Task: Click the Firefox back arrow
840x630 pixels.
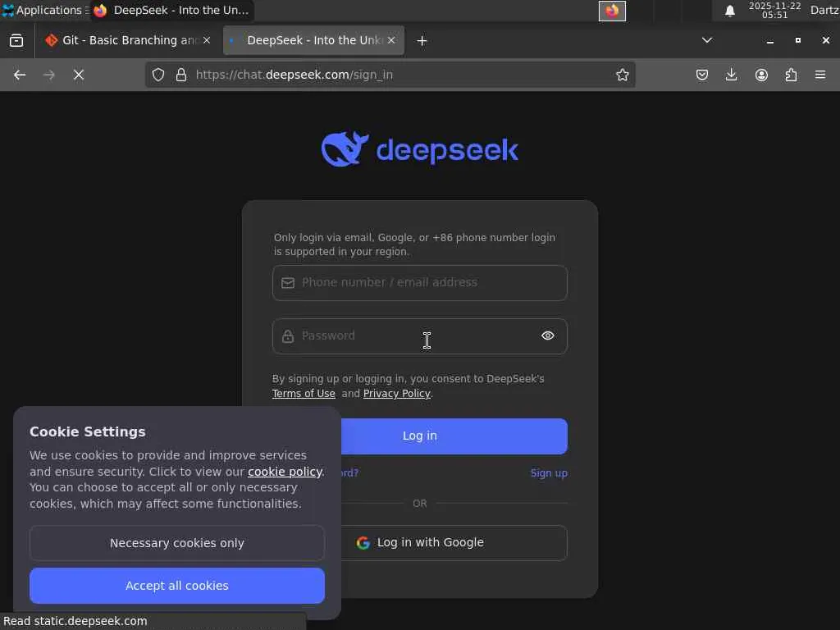Action: pos(20,75)
